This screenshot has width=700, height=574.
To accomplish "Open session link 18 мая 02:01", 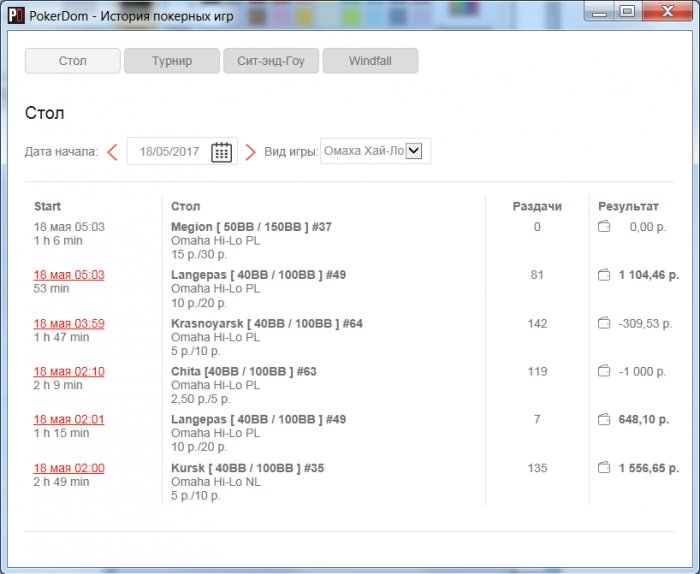I will click(x=69, y=420).
